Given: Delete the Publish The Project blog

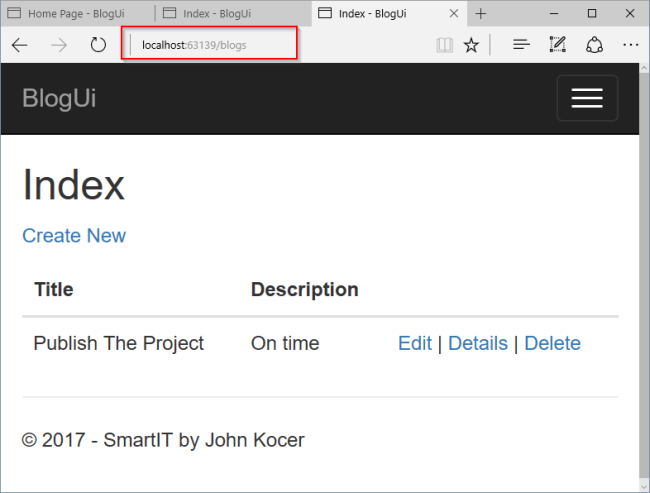Looking at the screenshot, I should click(553, 343).
